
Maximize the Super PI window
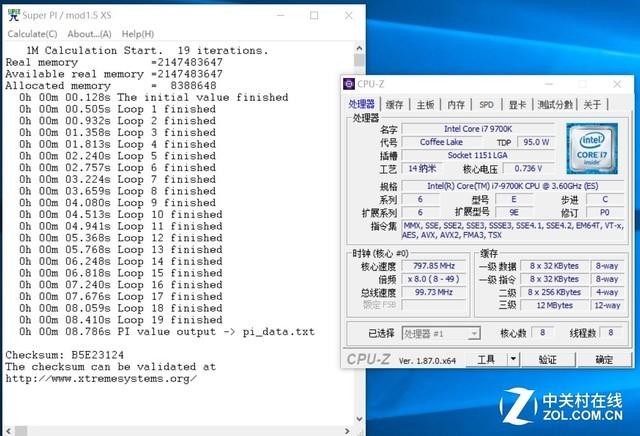[314, 16]
